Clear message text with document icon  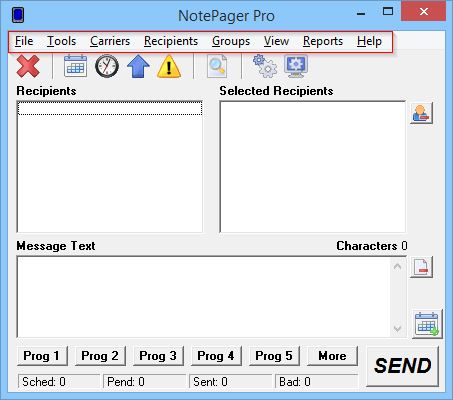coord(421,267)
